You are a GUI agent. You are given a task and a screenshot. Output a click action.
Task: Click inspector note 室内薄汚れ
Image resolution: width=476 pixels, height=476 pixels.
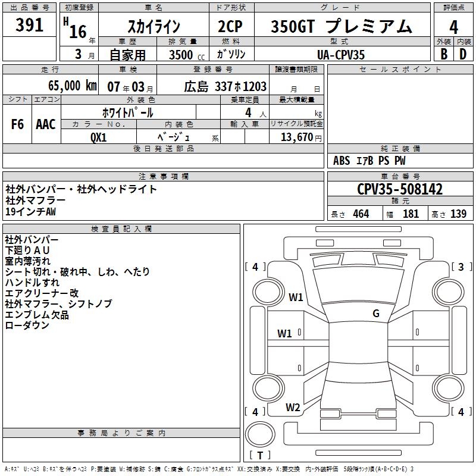(27, 261)
